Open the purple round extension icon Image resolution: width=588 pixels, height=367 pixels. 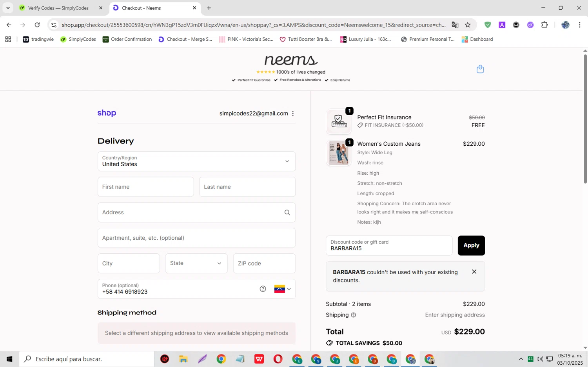(530, 25)
